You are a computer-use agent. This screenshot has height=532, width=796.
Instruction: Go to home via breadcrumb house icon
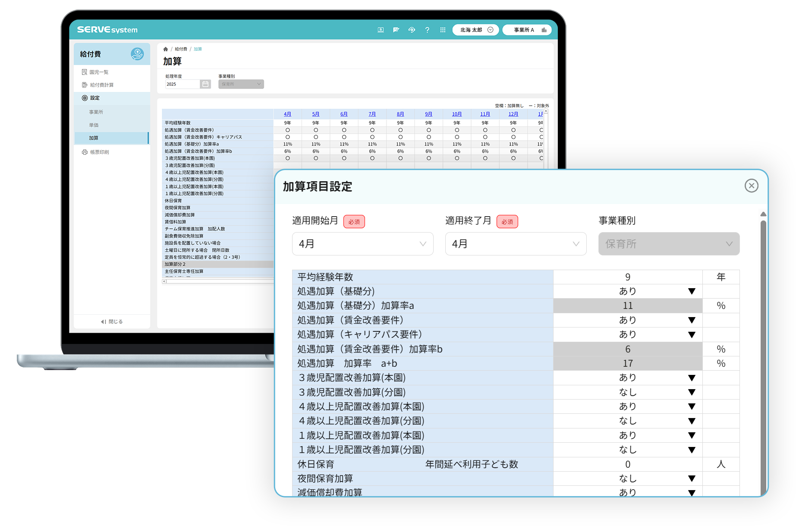[x=166, y=49]
